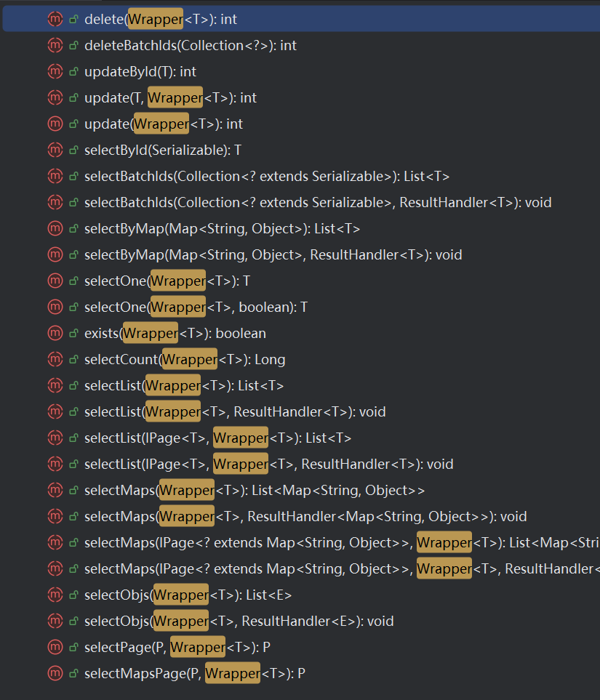Click the visibility key icon beside selectObjs(Wrapper<T>)

pyautogui.click(x=72, y=595)
